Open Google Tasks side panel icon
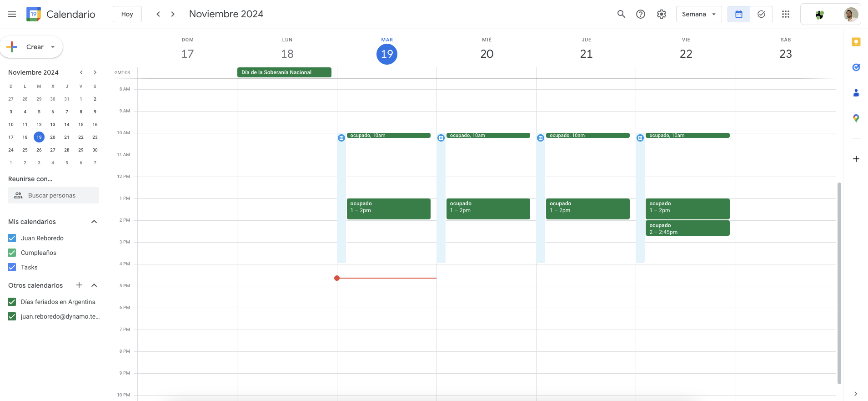868x401 pixels. coord(856,67)
